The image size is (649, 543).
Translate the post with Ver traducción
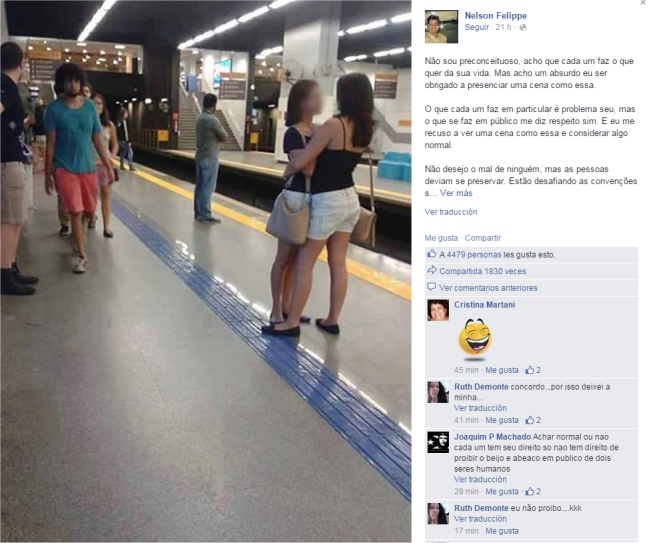pos(451,212)
